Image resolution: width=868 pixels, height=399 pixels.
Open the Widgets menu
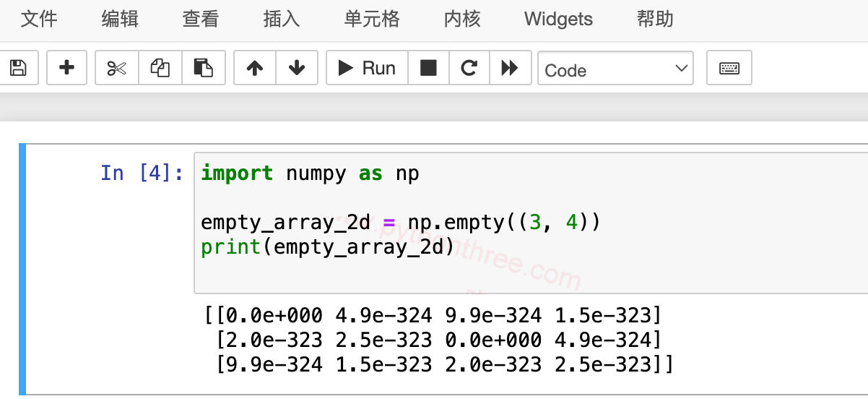click(558, 19)
